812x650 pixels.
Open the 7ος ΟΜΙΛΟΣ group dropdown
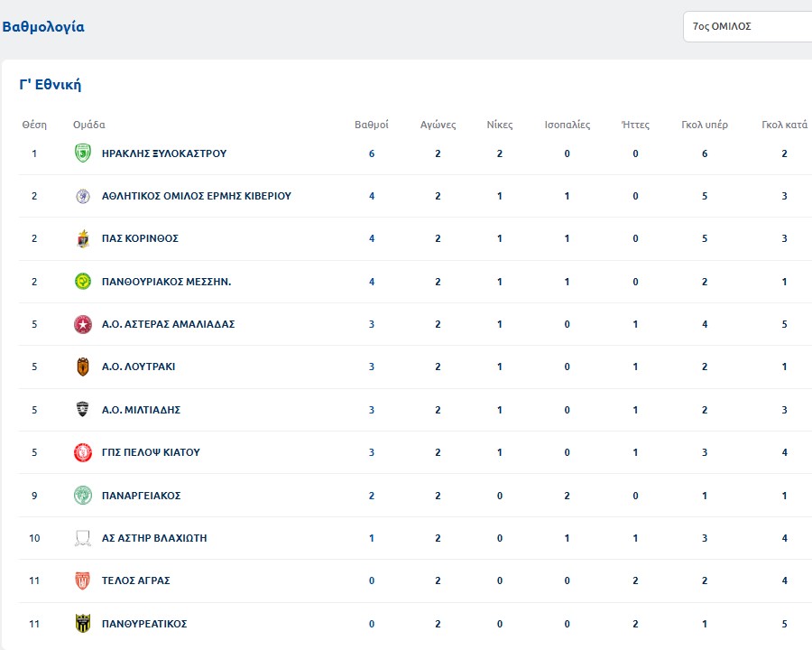[747, 26]
